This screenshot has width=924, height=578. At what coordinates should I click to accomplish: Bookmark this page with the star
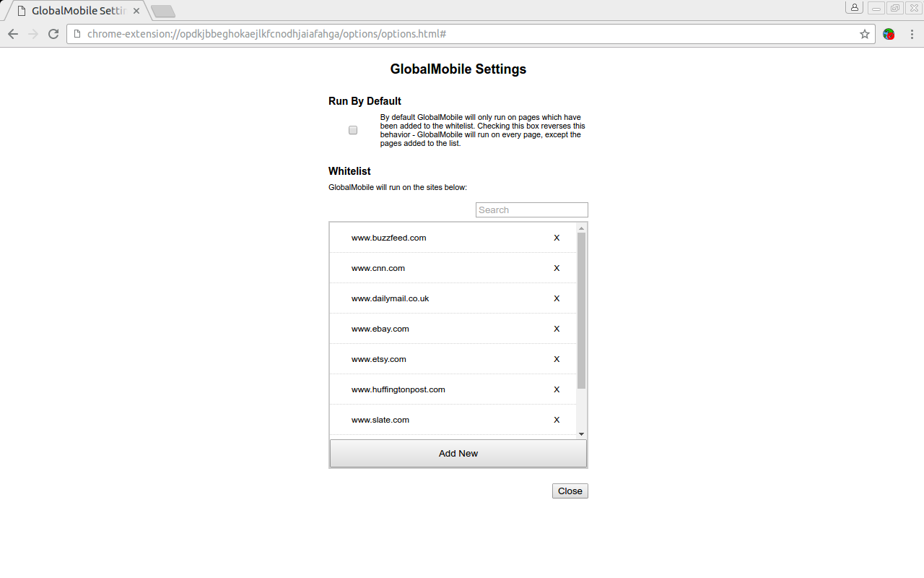(865, 34)
